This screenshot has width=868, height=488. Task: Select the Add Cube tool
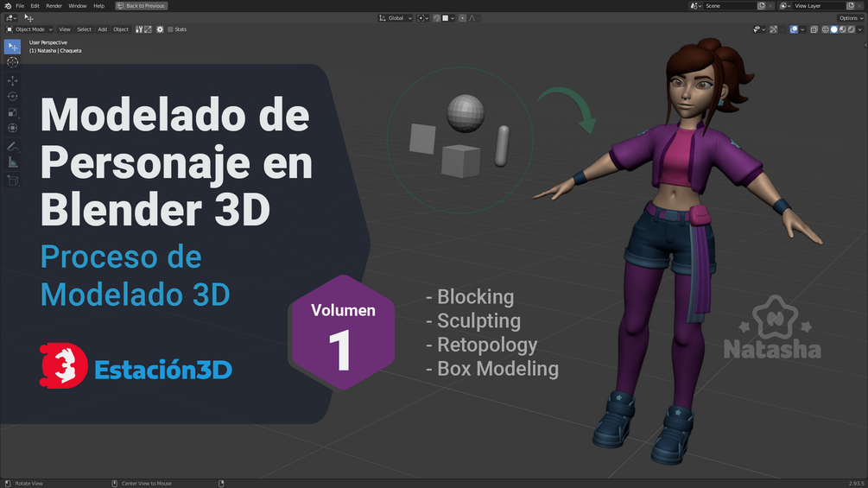[12, 181]
